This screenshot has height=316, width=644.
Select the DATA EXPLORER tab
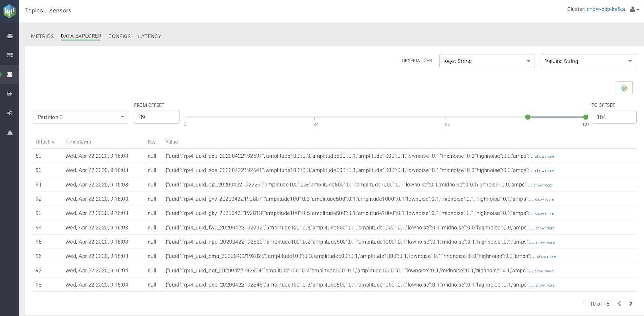click(x=81, y=36)
